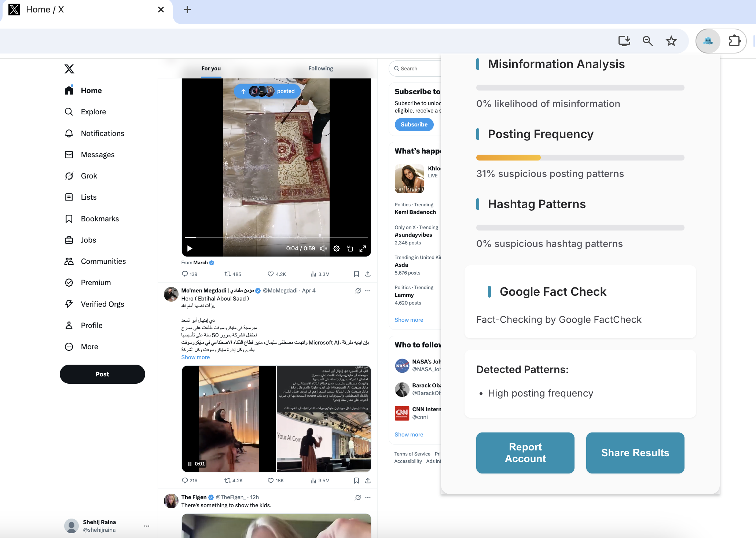
Task: Unmute the carpet cleaning video
Action: coord(323,248)
